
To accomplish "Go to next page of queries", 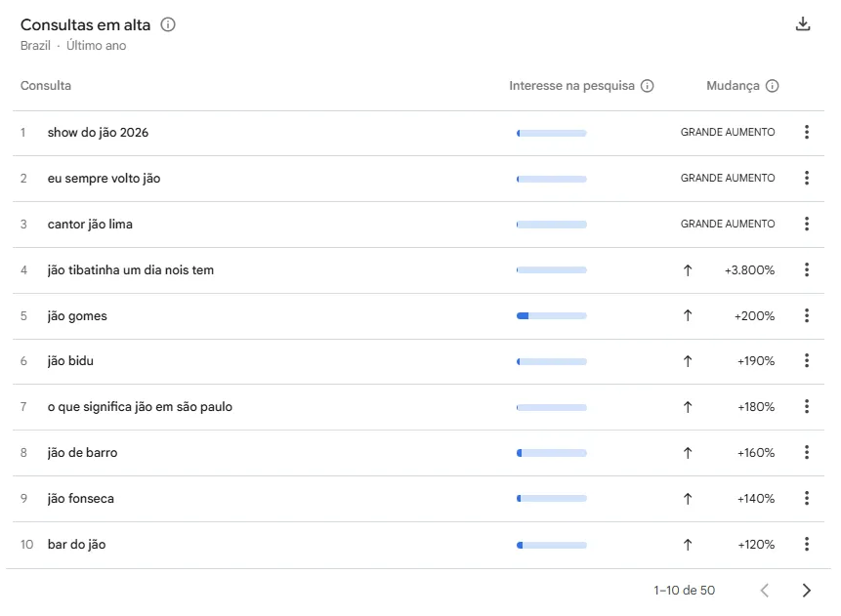I will 806,591.
